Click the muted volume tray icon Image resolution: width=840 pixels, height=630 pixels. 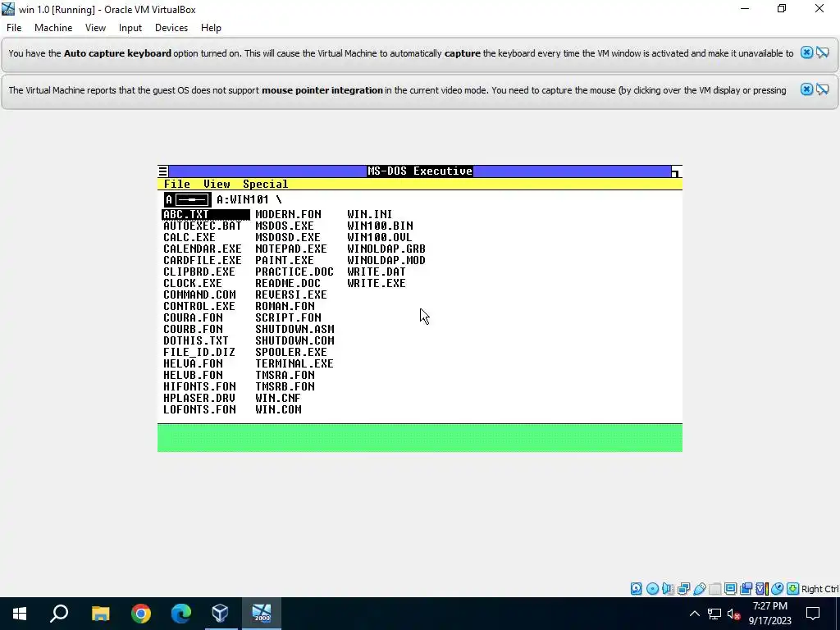pyautogui.click(x=733, y=614)
